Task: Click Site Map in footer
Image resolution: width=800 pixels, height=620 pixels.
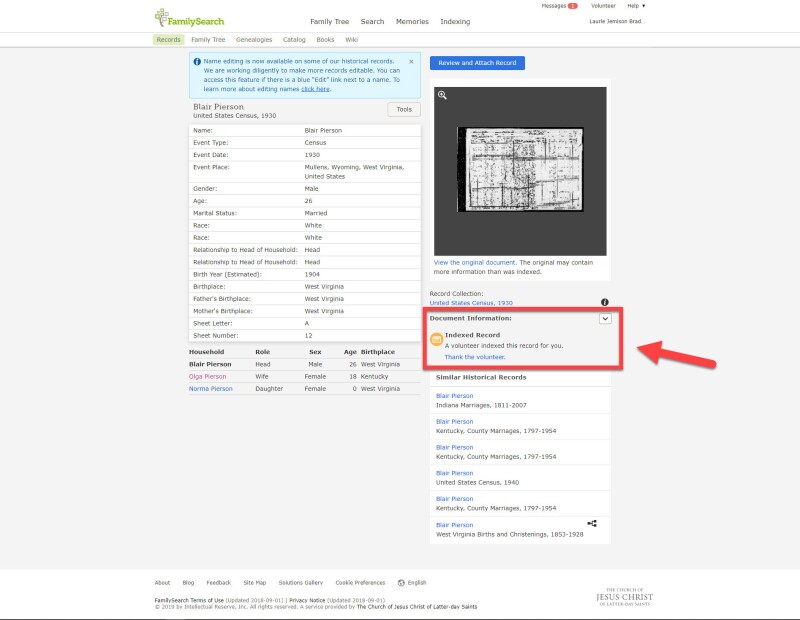Action: click(255, 583)
